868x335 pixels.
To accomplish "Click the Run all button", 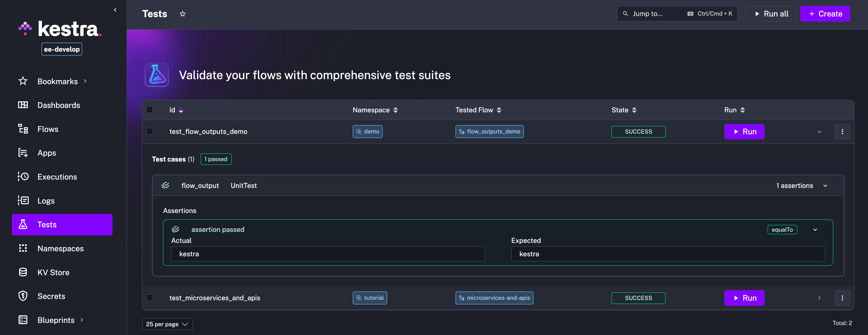I will [771, 14].
